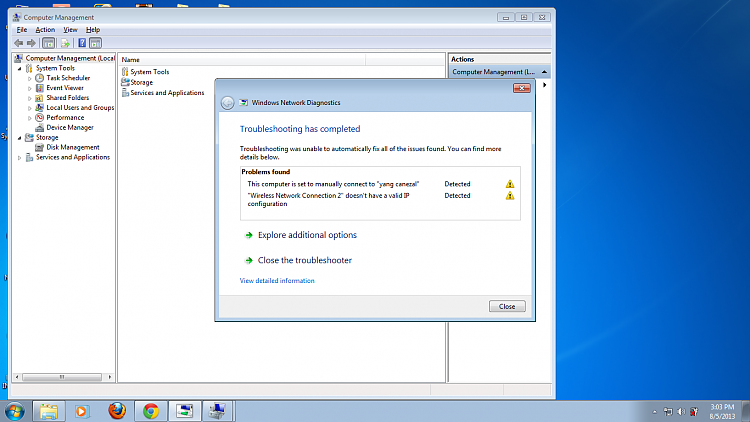Click the warning icon beside the "yang canezal" problem
This screenshot has width=750, height=422.
click(510, 184)
